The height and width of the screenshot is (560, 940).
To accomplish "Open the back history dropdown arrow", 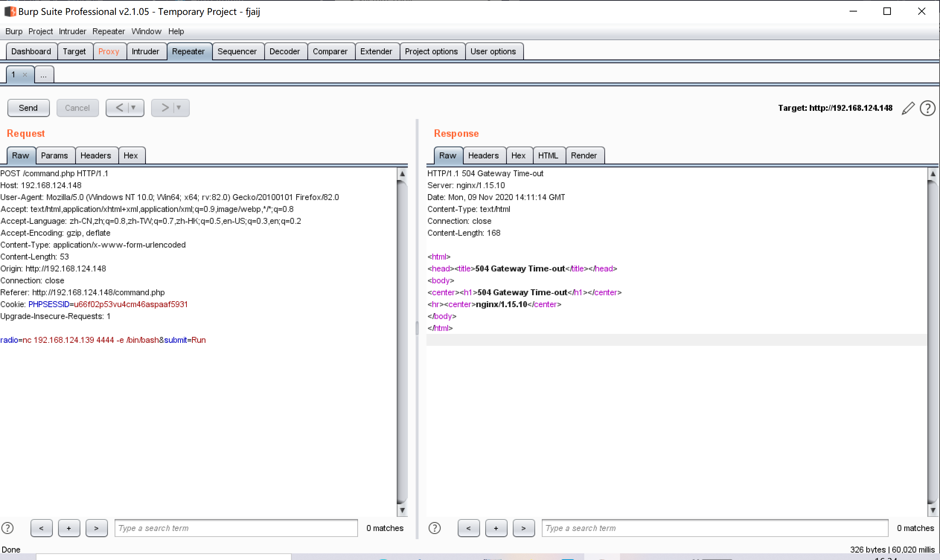I will point(134,108).
